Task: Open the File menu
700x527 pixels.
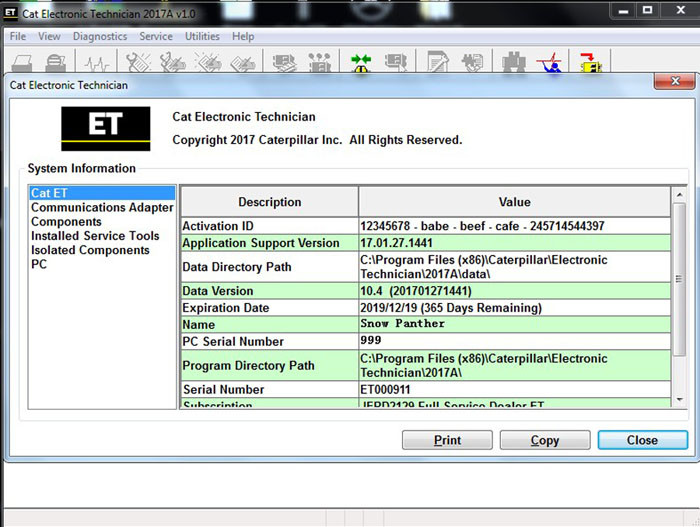Action: click(18, 36)
